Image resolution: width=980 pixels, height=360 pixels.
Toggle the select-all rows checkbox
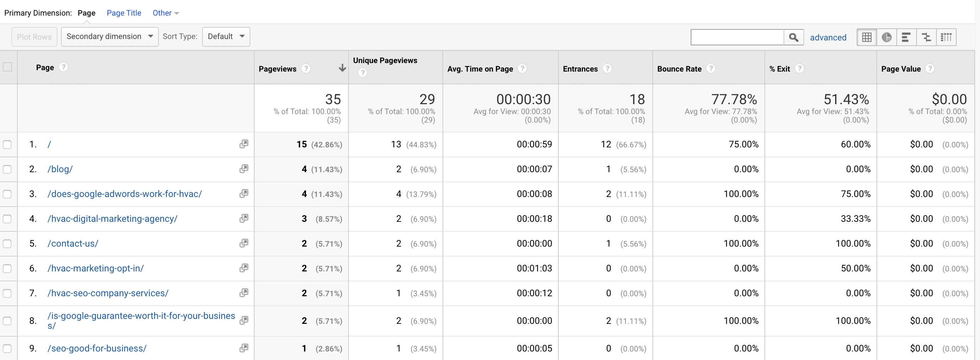pos(7,67)
